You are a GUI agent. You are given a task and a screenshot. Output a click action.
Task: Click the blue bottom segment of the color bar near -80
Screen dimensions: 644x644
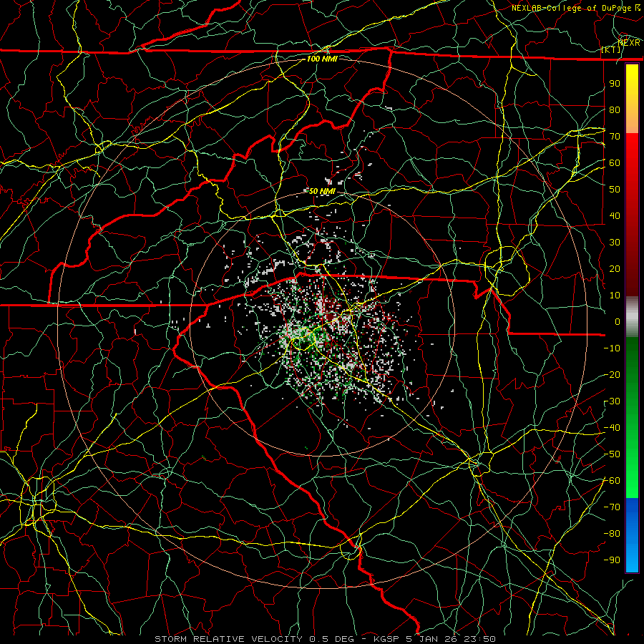click(632, 534)
